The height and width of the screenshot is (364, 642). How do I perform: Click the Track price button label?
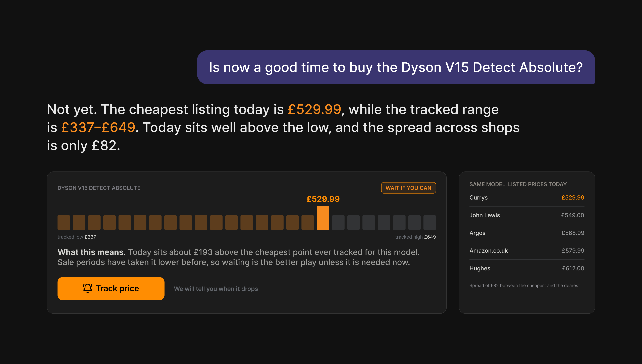[117, 289]
